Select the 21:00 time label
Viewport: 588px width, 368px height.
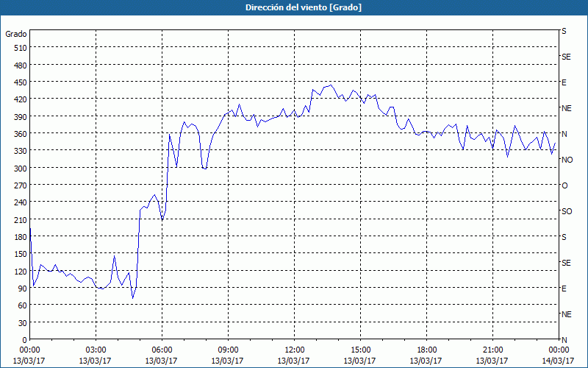492,350
